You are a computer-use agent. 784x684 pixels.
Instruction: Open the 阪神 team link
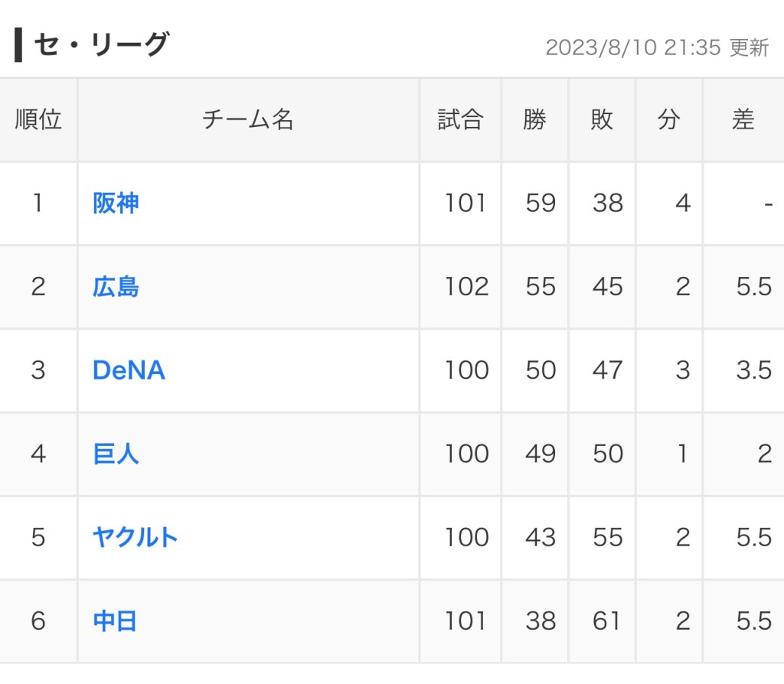point(116,204)
